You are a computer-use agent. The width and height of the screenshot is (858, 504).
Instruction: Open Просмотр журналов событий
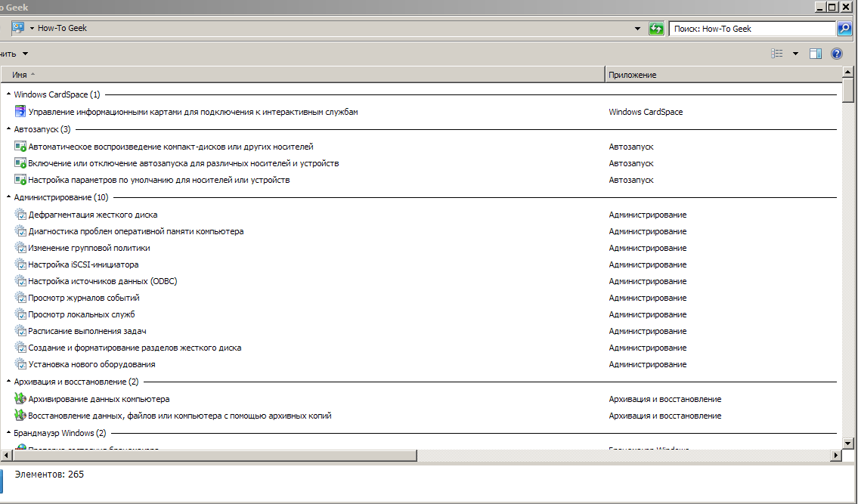(x=83, y=298)
